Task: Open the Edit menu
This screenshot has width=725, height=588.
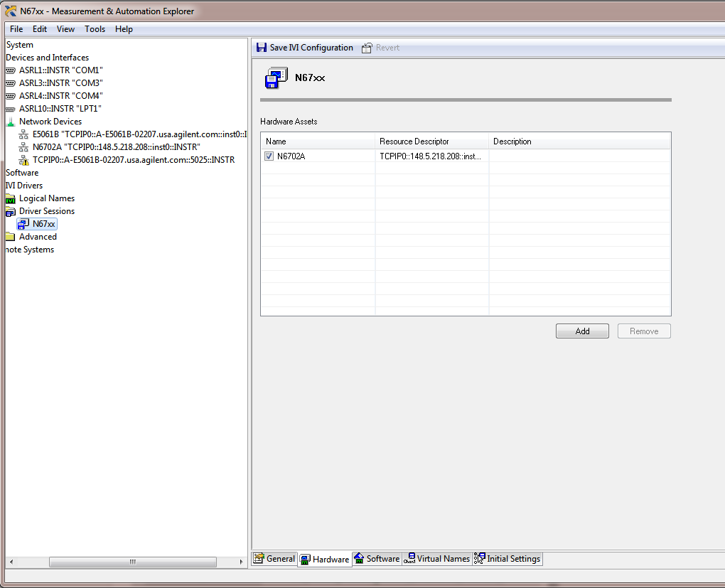Action: [x=40, y=29]
